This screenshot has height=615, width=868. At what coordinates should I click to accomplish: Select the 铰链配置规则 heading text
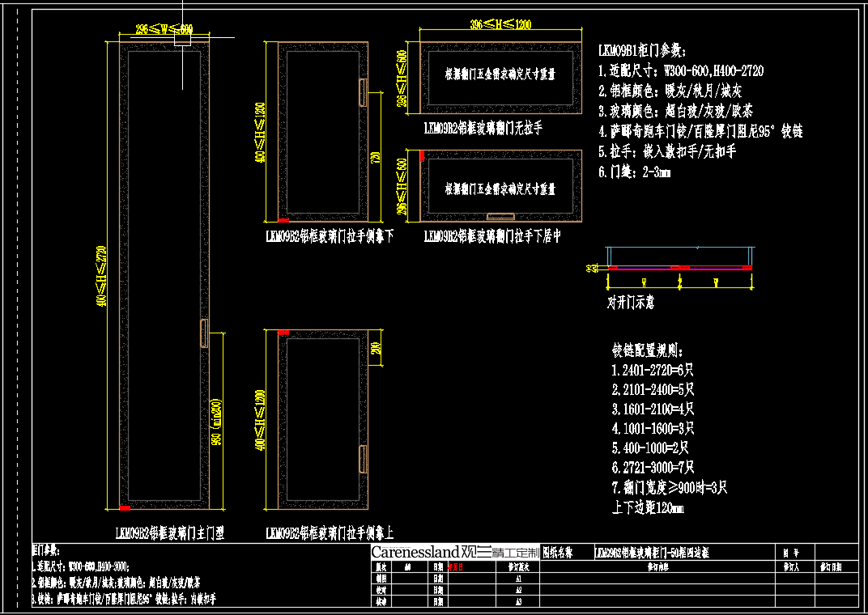pyautogui.click(x=648, y=352)
